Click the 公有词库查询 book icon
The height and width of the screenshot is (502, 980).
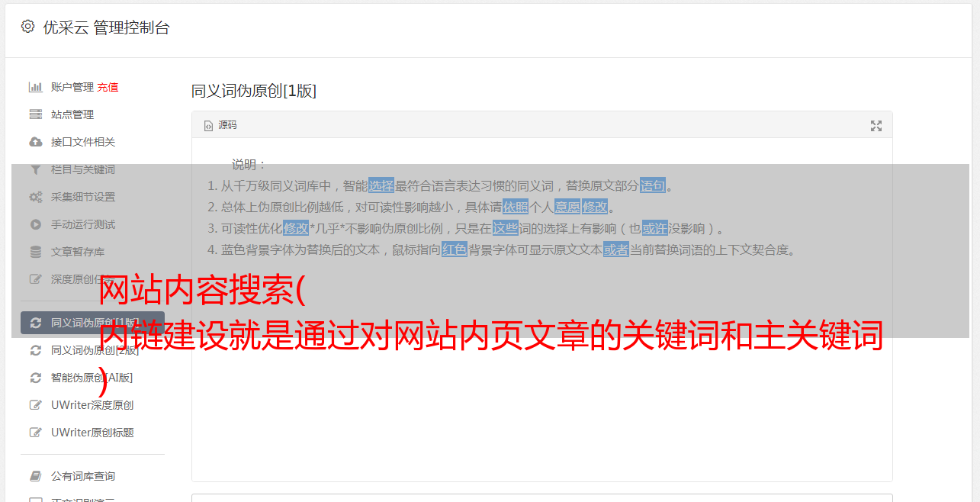35,476
